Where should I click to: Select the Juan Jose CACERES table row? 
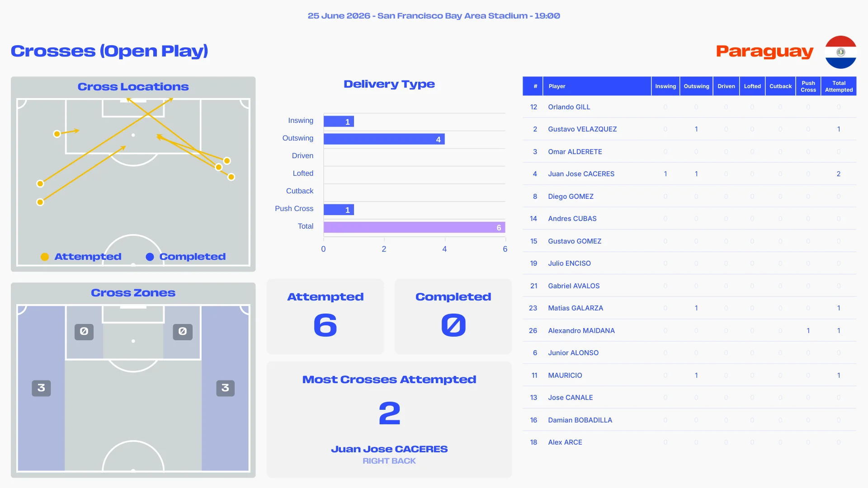pyautogui.click(x=689, y=174)
